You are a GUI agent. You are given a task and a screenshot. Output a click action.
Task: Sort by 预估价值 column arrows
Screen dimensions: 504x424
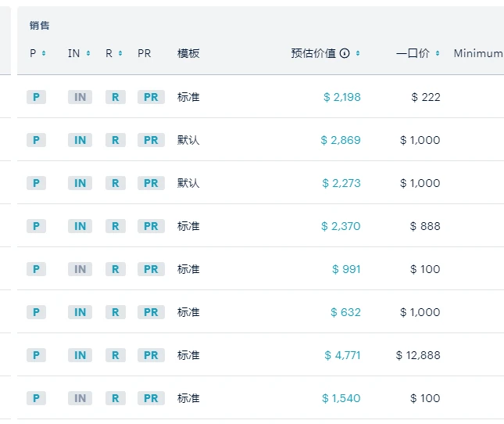[x=358, y=53]
